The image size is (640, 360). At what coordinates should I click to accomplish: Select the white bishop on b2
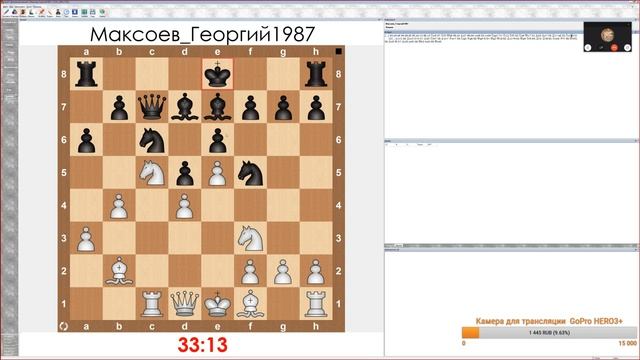pyautogui.click(x=119, y=271)
